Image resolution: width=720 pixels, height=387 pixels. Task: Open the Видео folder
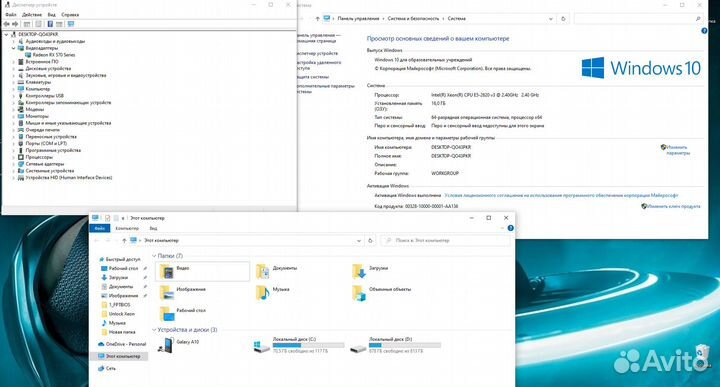pyautogui.click(x=202, y=271)
